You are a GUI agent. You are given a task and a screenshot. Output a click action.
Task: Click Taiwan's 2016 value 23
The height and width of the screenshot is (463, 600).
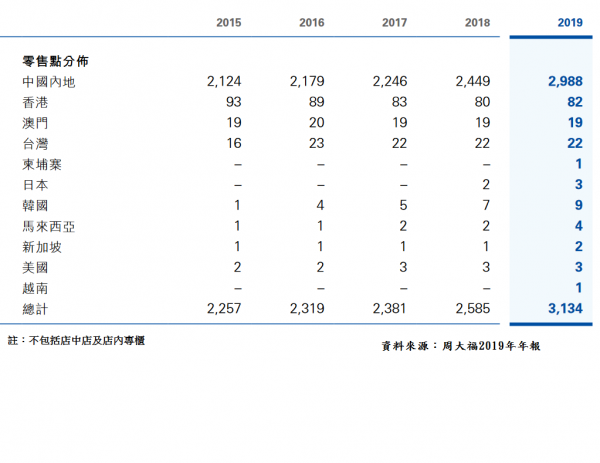pos(317,143)
